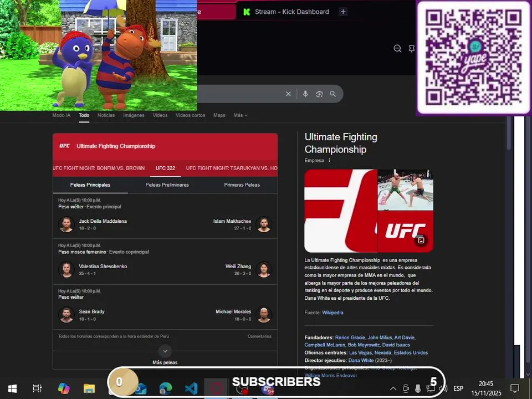
Task: Open a new browser tab with plus
Action: tap(343, 12)
